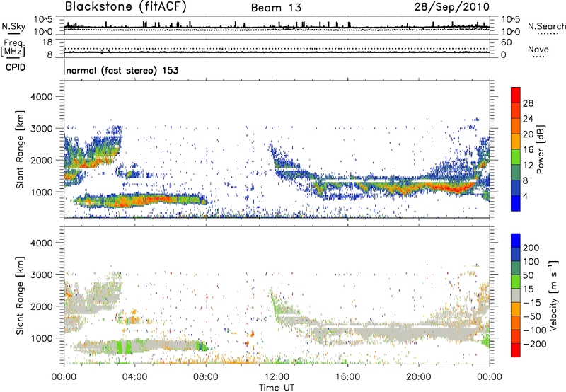Click the "Blackstone (fitACF)" plot title
Viewport: 566px width, 392px height.
pyautogui.click(x=126, y=7)
